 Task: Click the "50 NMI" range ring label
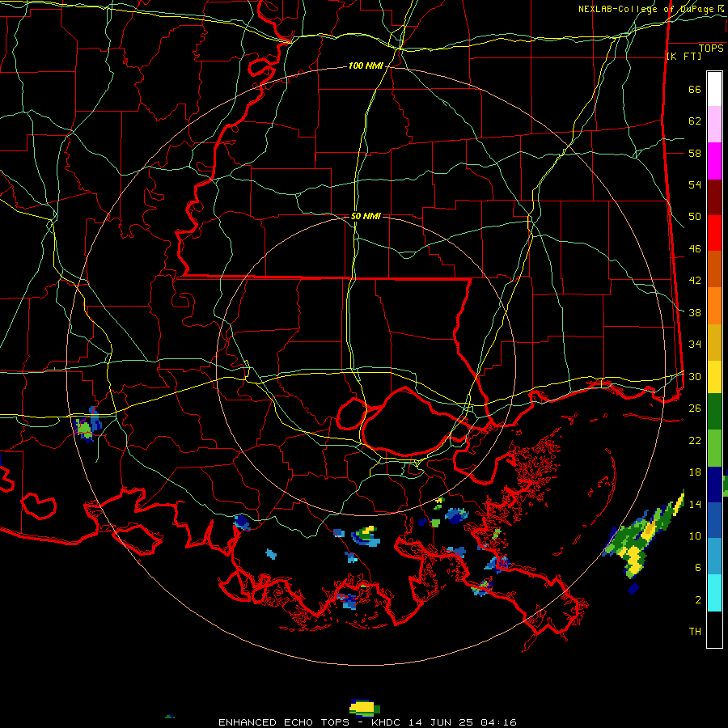pos(366,216)
